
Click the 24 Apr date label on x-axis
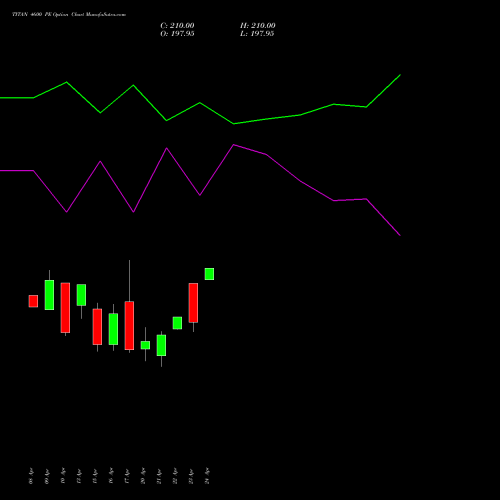(x=207, y=476)
